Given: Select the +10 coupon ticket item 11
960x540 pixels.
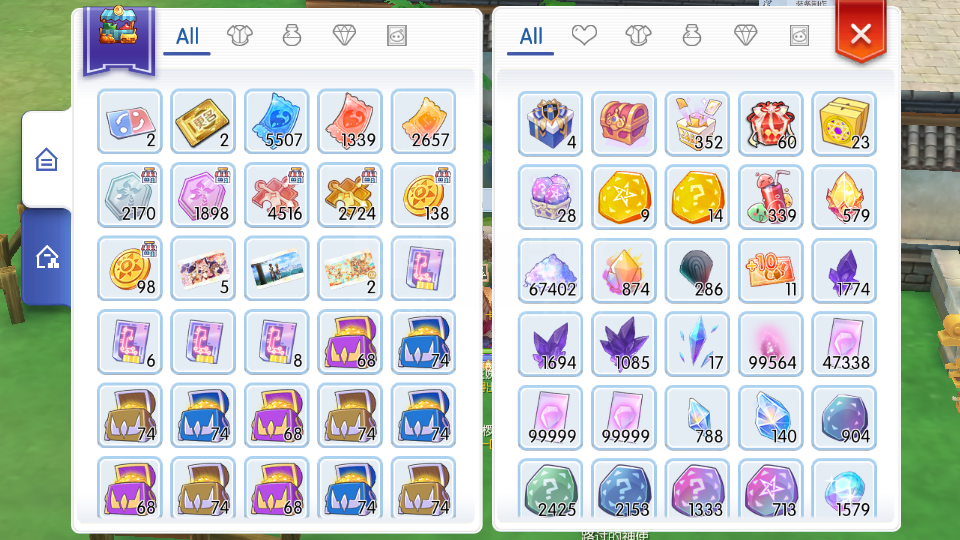Looking at the screenshot, I should click(771, 271).
